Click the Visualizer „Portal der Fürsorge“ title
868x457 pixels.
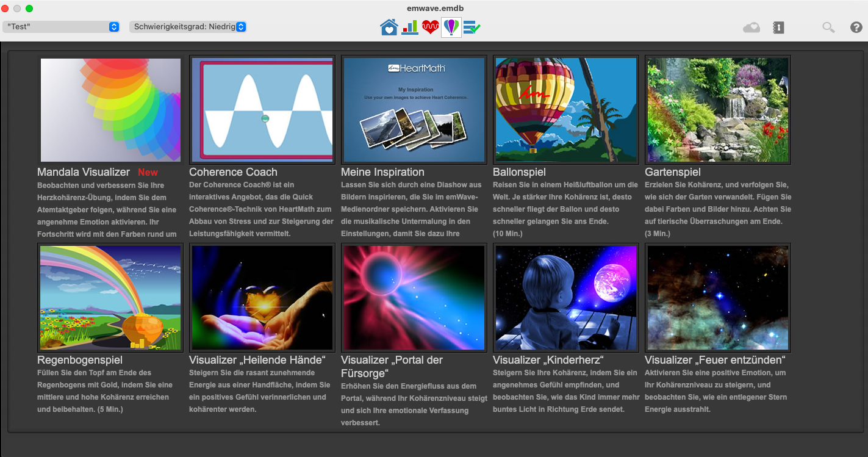pos(391,366)
